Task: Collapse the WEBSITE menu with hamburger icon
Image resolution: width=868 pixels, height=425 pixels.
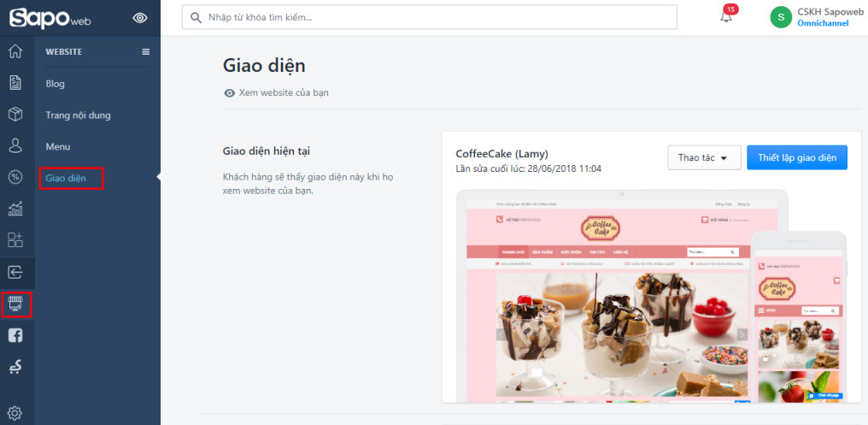Action: pyautogui.click(x=145, y=52)
